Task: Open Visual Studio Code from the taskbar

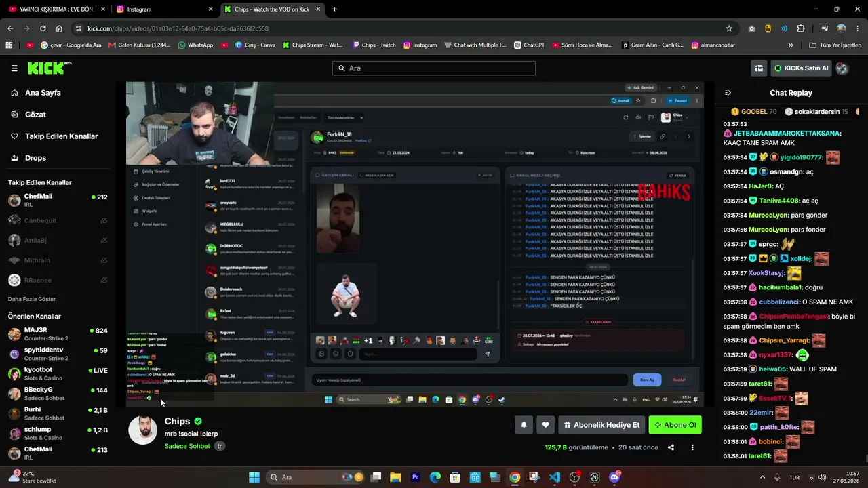Action: (555, 477)
